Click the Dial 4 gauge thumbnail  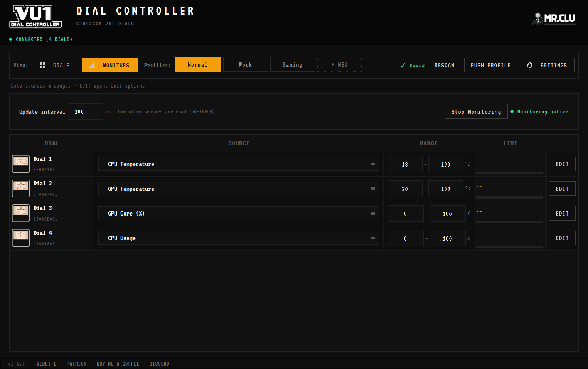(x=21, y=238)
